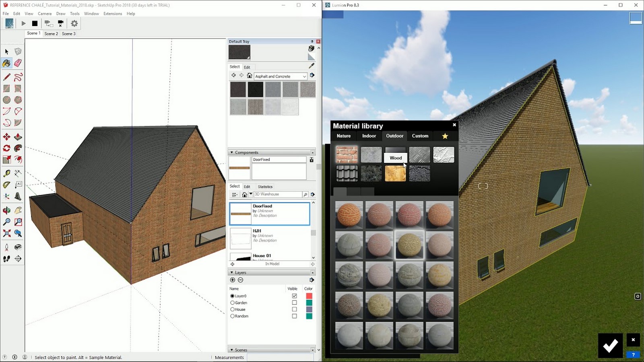Open the Statistics tab in Components
The width and height of the screenshot is (644, 362).
click(x=265, y=187)
